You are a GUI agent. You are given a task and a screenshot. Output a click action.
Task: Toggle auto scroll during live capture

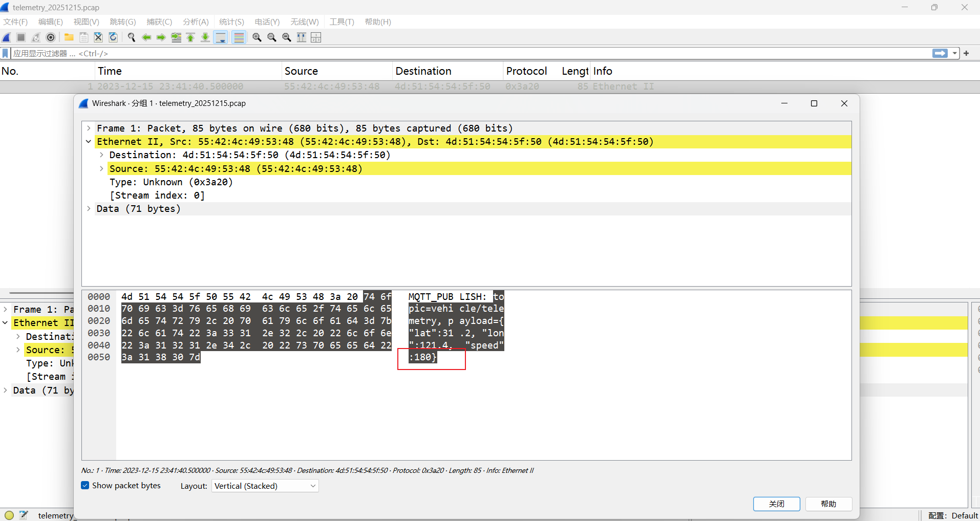221,37
